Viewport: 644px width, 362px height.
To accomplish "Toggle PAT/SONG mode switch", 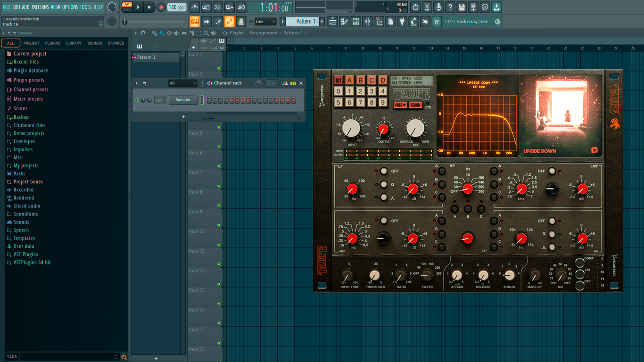I will click(x=127, y=7).
